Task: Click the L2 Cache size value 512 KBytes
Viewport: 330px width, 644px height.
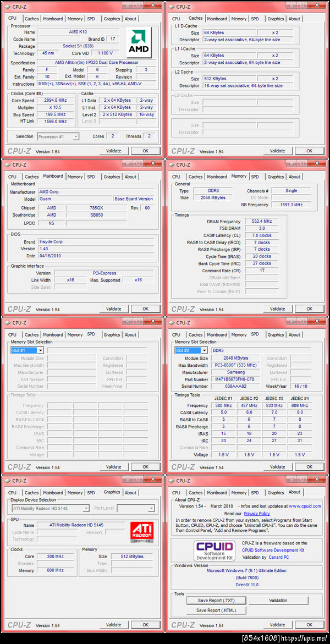Action: [x=229, y=79]
